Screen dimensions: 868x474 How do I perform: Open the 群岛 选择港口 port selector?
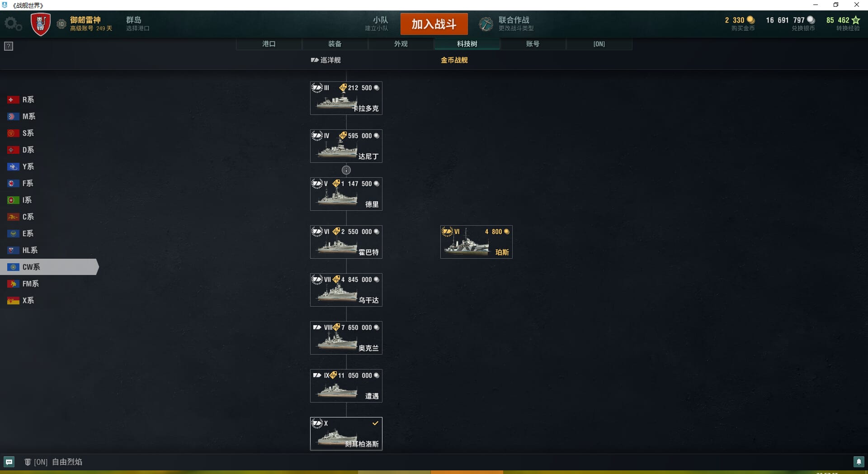tap(137, 24)
